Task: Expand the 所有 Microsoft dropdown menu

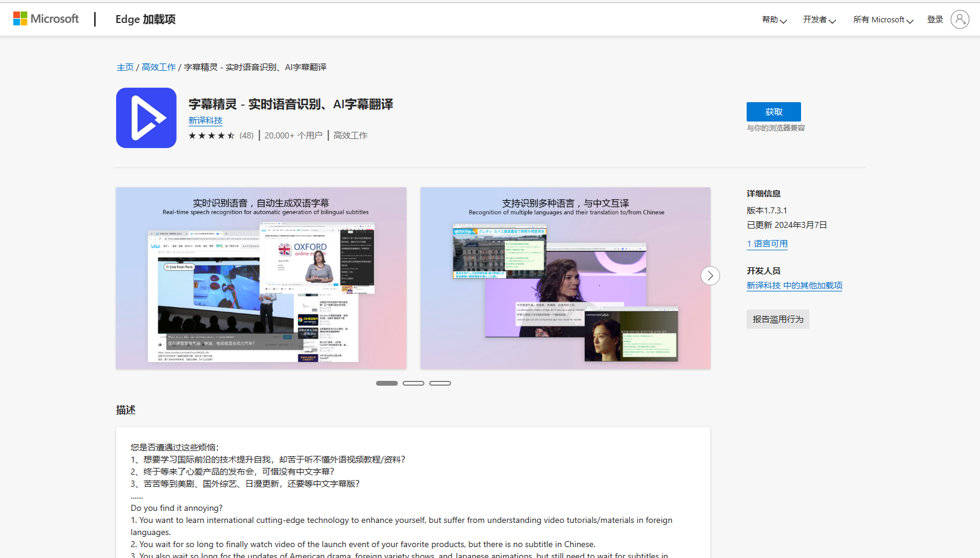Action: pos(883,20)
